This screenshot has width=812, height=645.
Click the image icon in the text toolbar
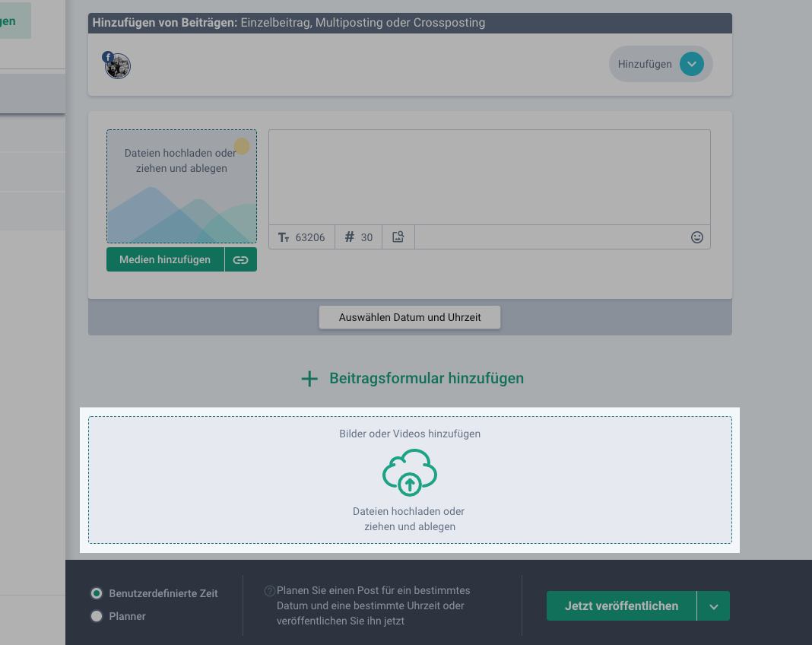tap(398, 237)
